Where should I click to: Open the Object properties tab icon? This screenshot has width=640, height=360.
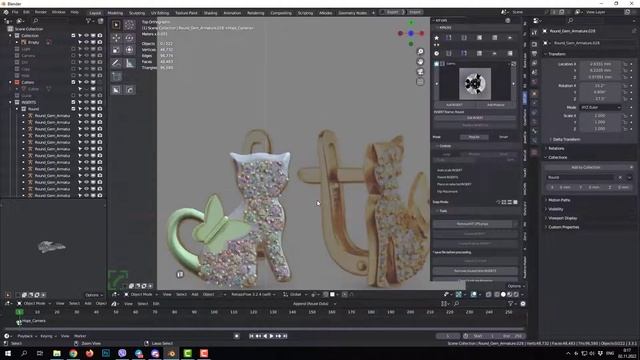coord(534,94)
